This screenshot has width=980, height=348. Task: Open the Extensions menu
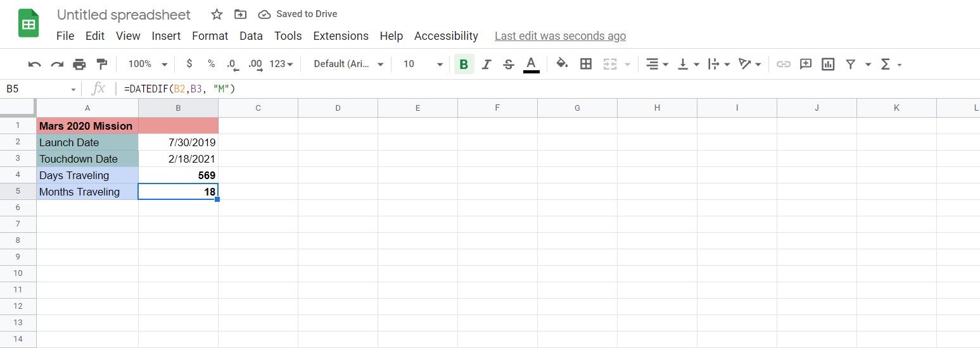coord(341,36)
